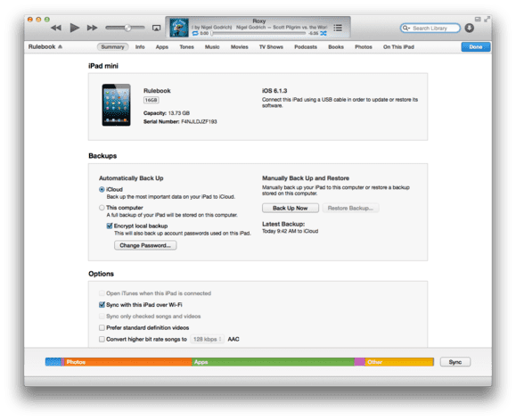Eject the Rulebook device

coord(61,46)
